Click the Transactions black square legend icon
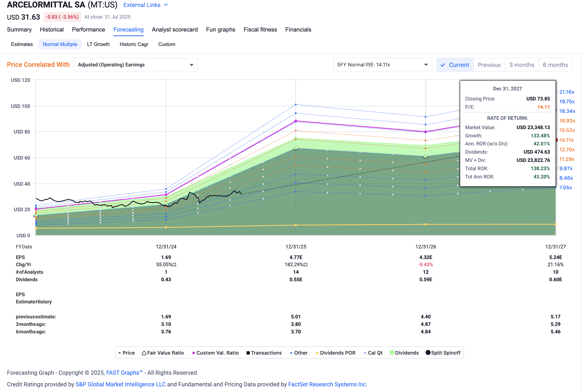This screenshot has width=582, height=392. pyautogui.click(x=248, y=353)
